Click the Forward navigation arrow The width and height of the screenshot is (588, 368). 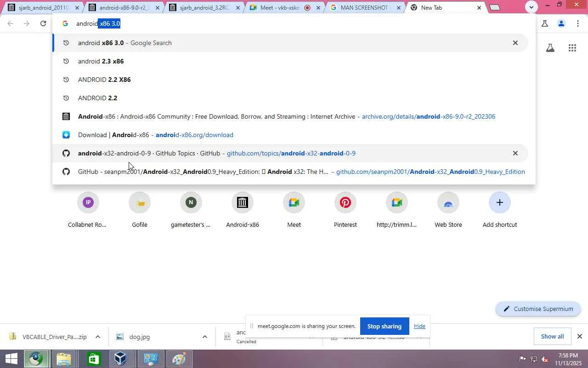[27, 23]
